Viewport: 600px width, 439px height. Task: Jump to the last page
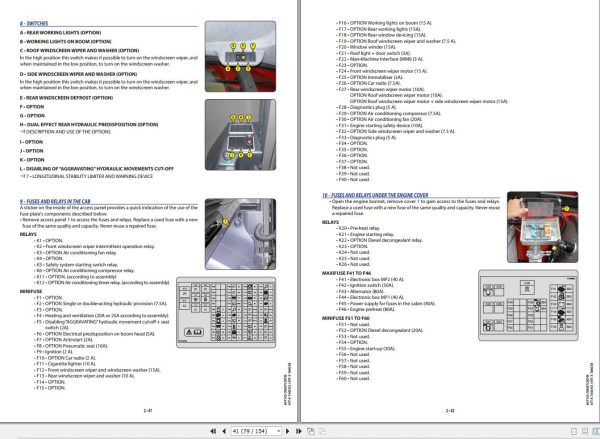298,431
